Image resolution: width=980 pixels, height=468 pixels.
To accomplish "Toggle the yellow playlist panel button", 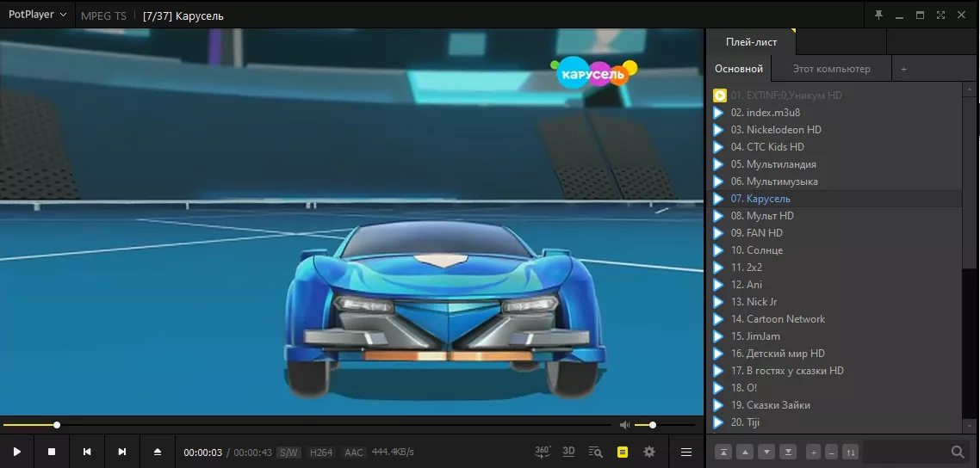I will (623, 452).
